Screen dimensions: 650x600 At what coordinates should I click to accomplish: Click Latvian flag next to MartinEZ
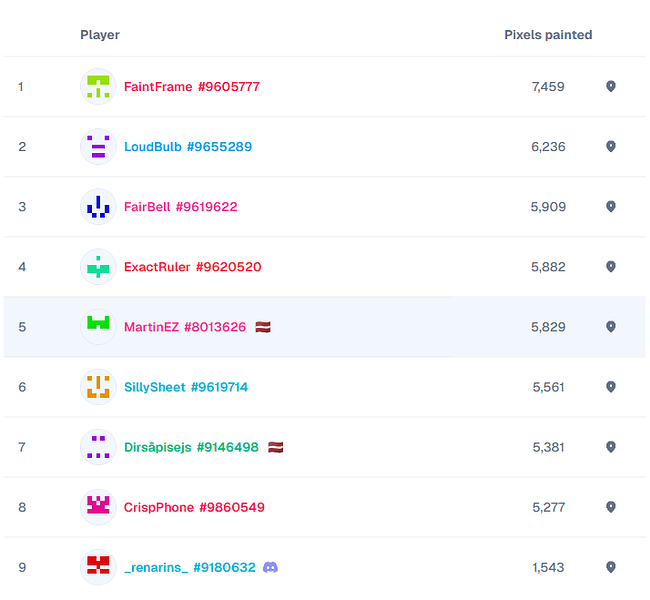263,327
